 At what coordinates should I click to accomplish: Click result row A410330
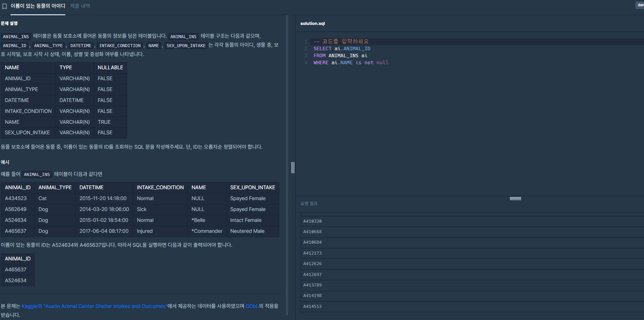click(x=472, y=221)
